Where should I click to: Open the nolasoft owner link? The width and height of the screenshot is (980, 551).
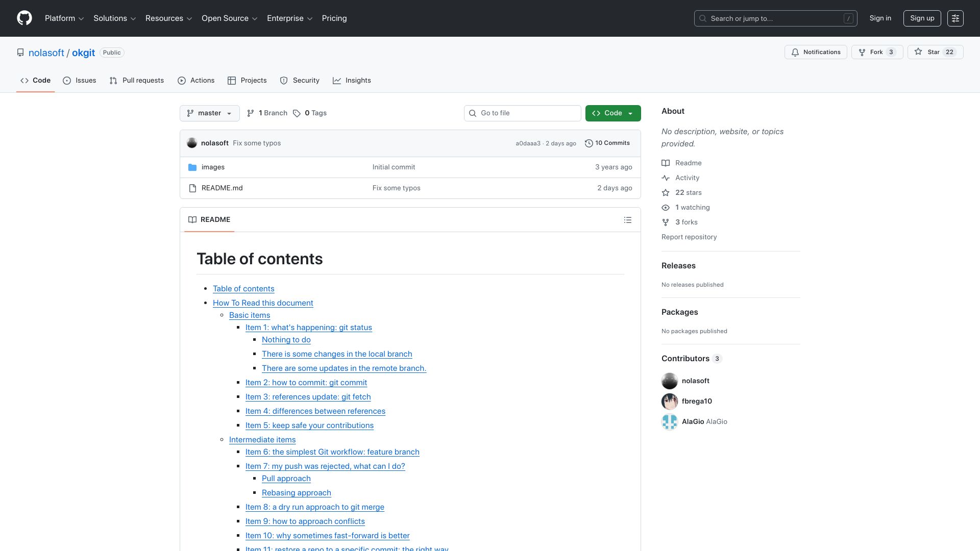pyautogui.click(x=46, y=53)
